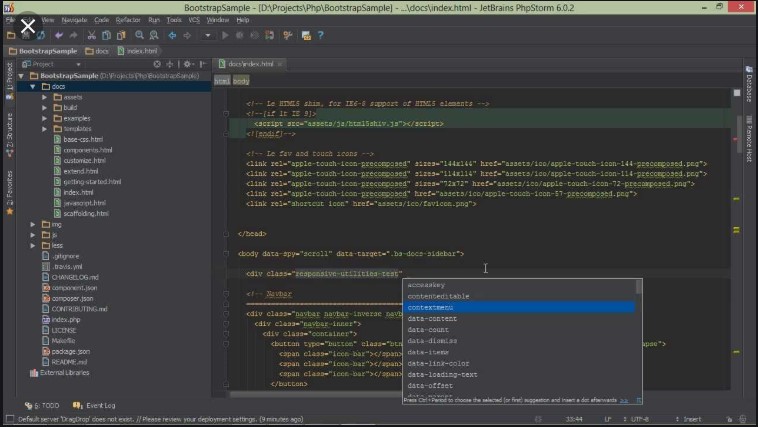Click Collapse All in the Project panel
Screen dimensions: 758x427
click(170, 64)
